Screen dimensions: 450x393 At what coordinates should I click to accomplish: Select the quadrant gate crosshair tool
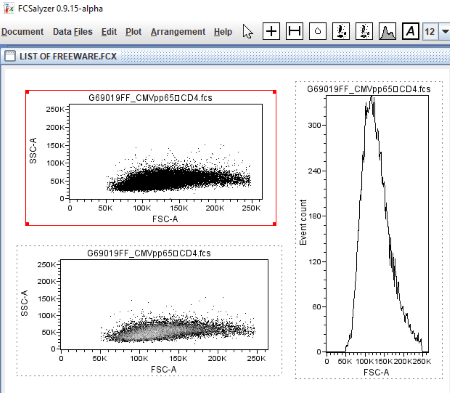click(271, 31)
